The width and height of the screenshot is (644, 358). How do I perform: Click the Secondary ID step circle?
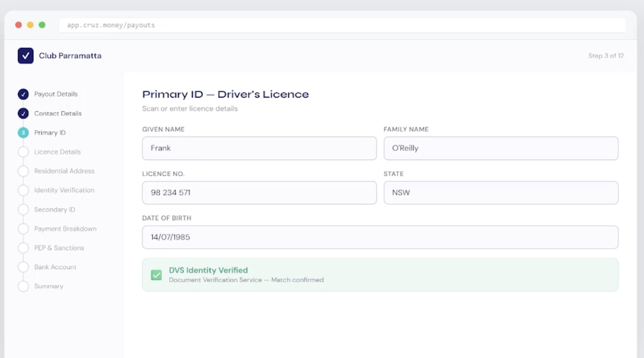point(23,209)
